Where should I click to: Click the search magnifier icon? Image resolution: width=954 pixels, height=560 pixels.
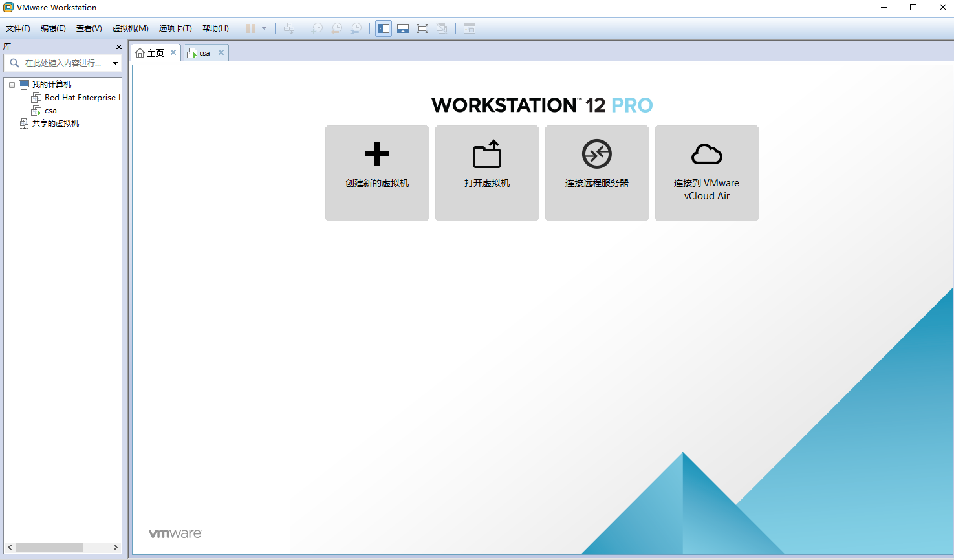pyautogui.click(x=14, y=63)
